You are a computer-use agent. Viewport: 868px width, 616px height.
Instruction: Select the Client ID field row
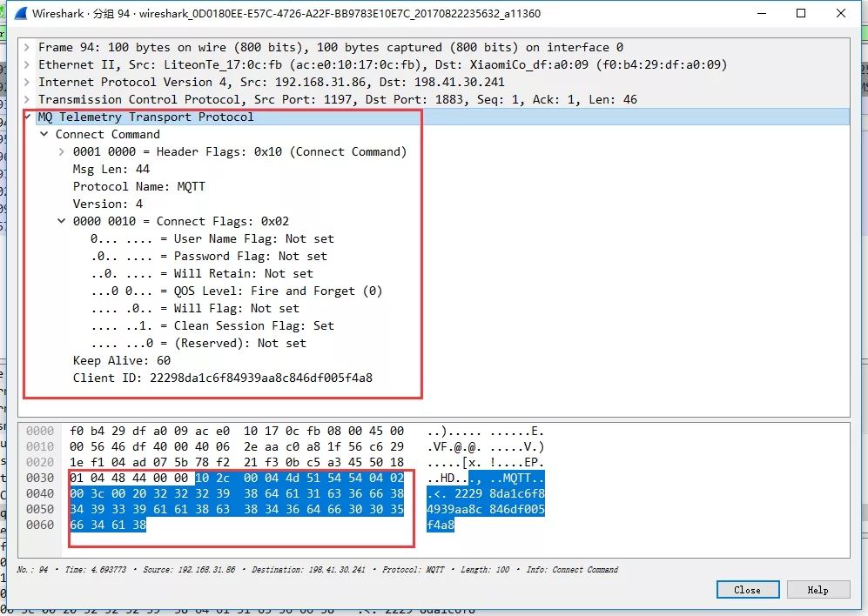(222, 378)
